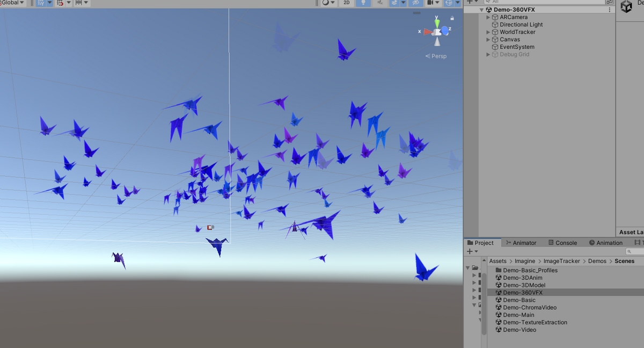The image size is (644, 348).
Task: Open the Global handle rotation dropdown
Action: 13,3
